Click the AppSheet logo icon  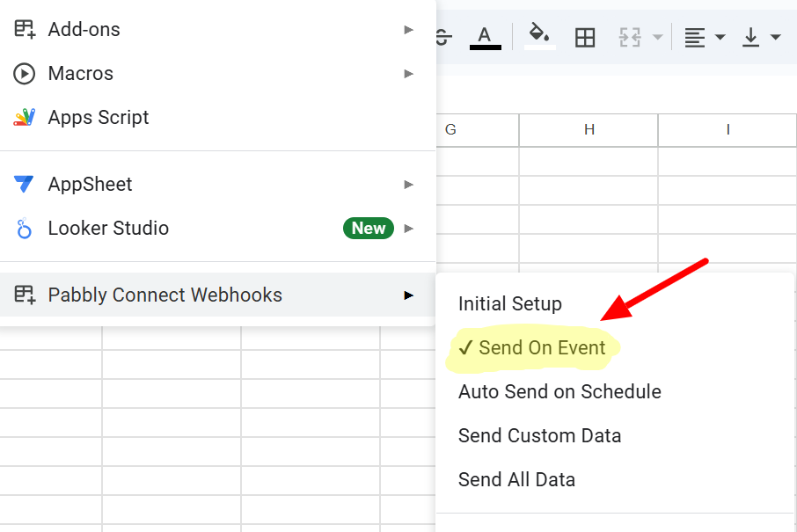24,184
